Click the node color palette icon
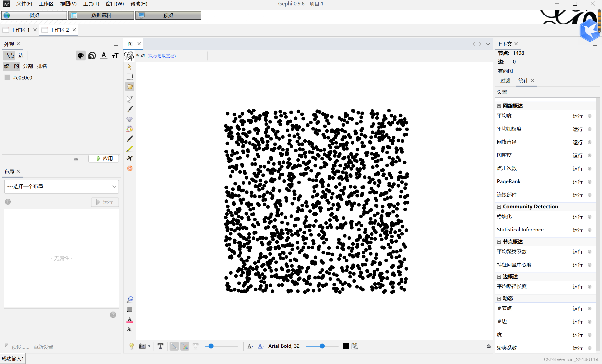This screenshot has height=364, width=602. click(81, 56)
